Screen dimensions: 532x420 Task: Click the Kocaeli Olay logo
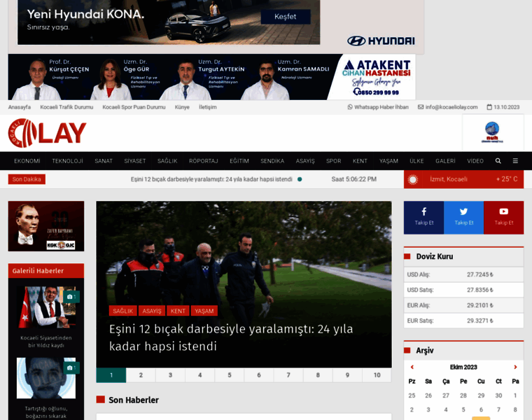click(x=47, y=133)
